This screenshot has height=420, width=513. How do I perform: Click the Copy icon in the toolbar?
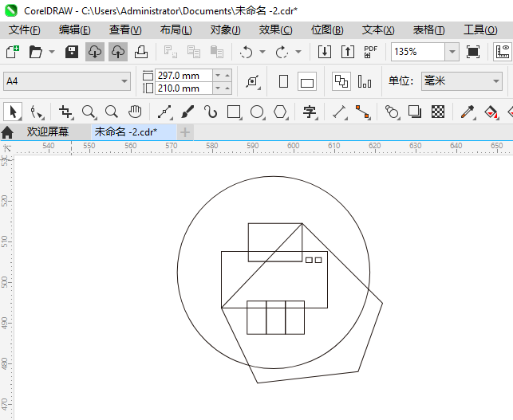click(x=193, y=52)
